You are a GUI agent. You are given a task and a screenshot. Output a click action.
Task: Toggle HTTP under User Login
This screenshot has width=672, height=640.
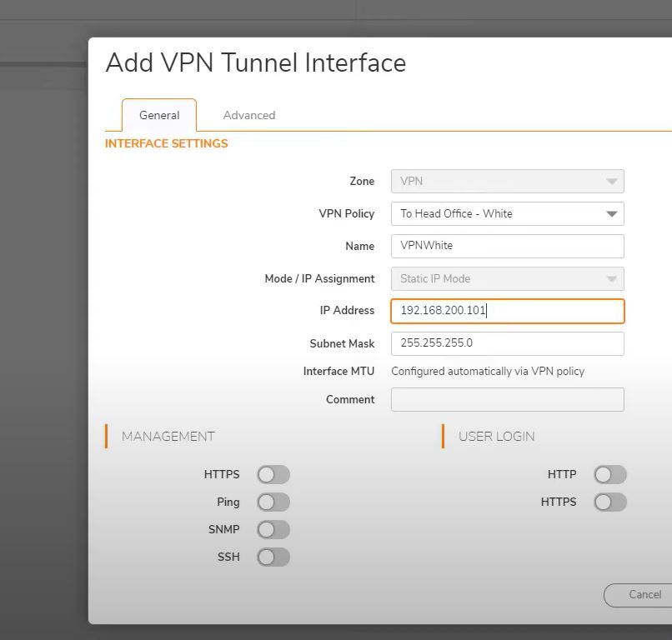609,475
